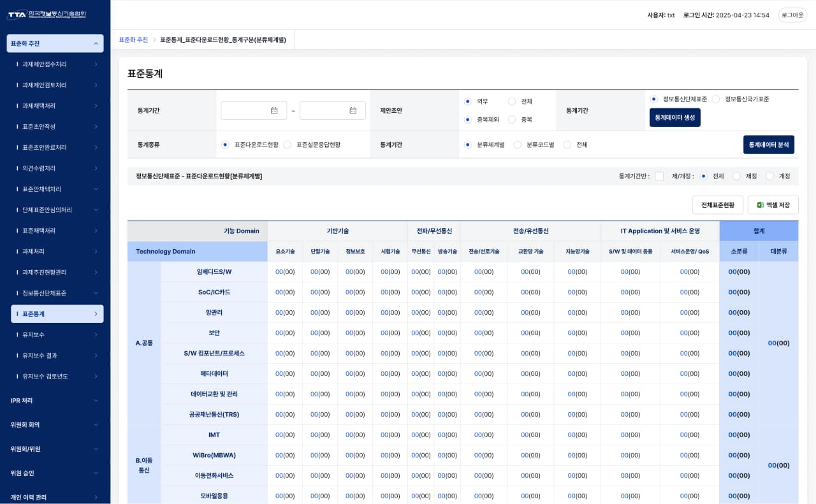
Task: Click the 통계데이터 생성 button
Action: point(674,117)
